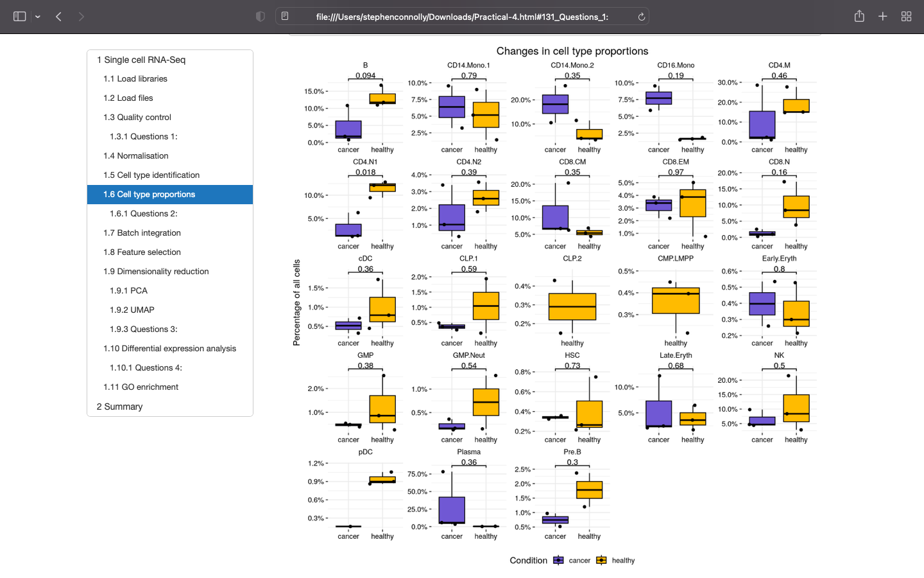Screen dimensions: 924x578
Task: Open the sidebar options chevron
Action: pos(37,16)
